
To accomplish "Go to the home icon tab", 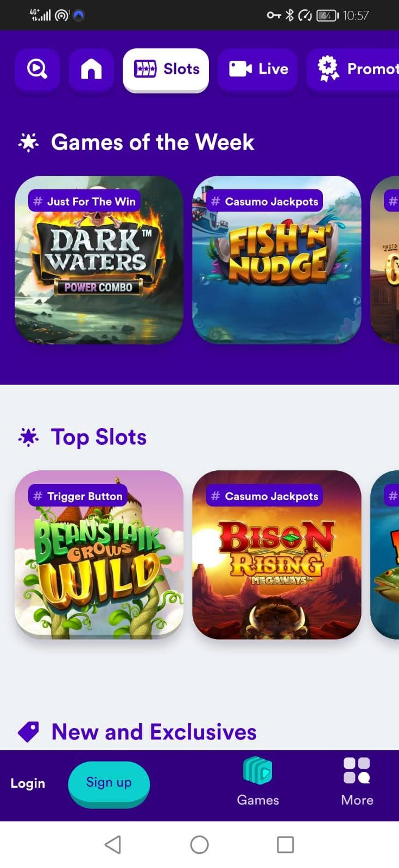I will [91, 69].
